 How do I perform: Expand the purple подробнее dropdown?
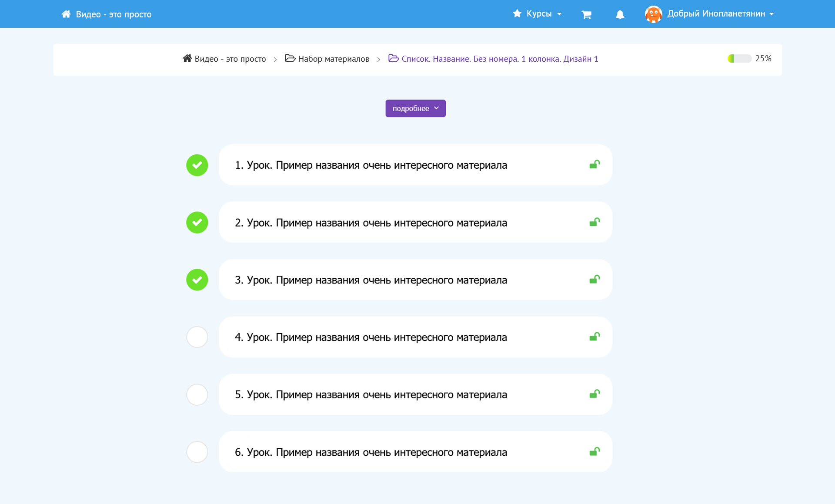pos(415,108)
